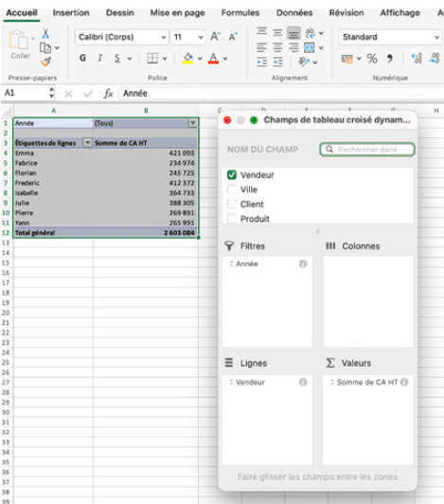The width and height of the screenshot is (444, 504).
Task: Show info for Somme de CA HT
Action: [404, 382]
